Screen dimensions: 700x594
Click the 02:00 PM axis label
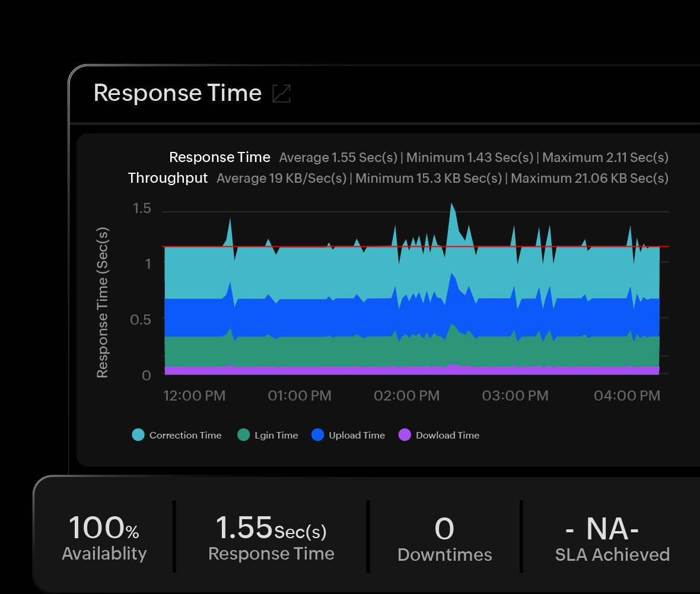point(406,395)
